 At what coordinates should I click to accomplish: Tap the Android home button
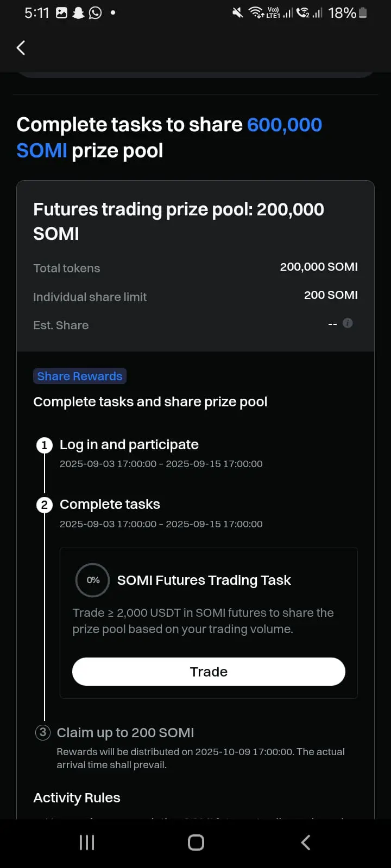196,842
